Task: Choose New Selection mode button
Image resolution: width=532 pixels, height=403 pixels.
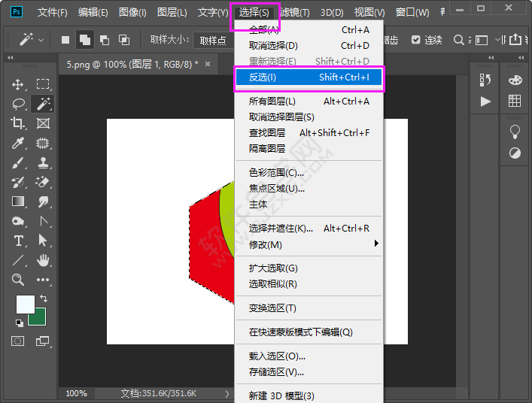Action: click(x=65, y=40)
